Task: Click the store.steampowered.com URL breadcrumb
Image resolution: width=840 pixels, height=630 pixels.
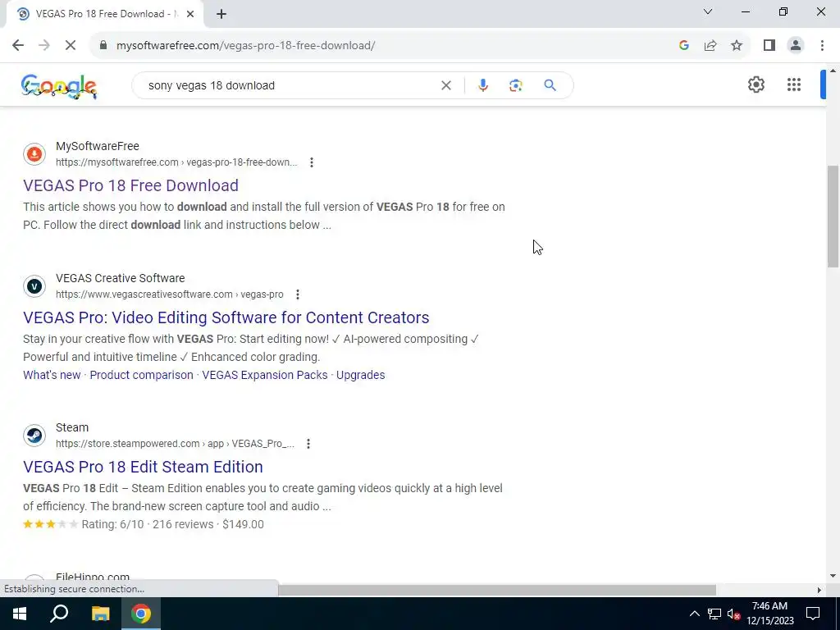Action: [x=175, y=444]
